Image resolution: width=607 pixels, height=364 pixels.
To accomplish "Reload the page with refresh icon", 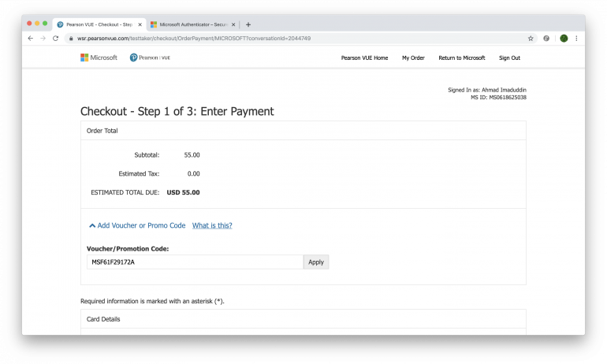I will click(x=56, y=39).
